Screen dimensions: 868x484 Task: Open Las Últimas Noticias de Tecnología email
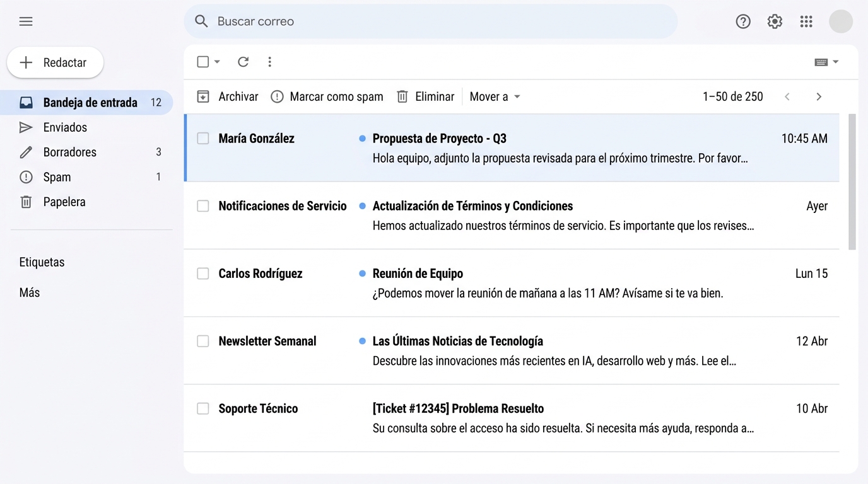click(512, 350)
